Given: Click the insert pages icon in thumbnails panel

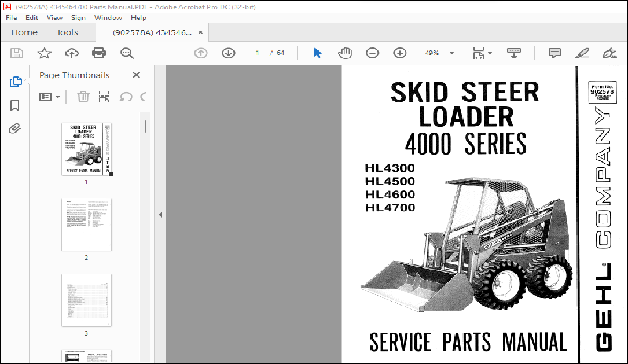Looking at the screenshot, I should pos(104,97).
